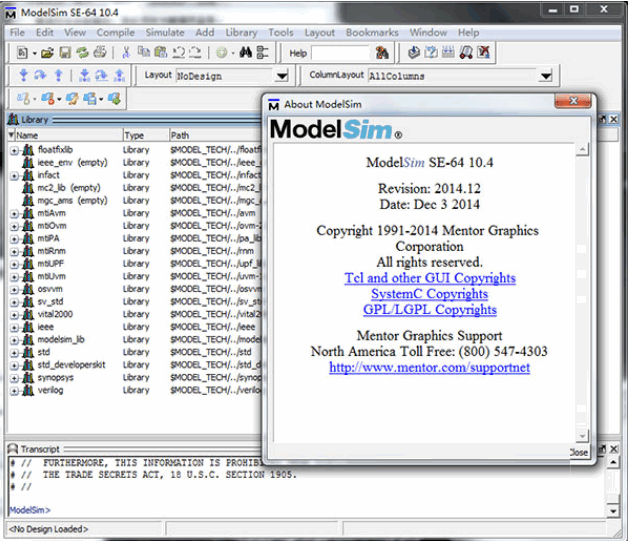Expand the verilog library node

click(x=14, y=391)
